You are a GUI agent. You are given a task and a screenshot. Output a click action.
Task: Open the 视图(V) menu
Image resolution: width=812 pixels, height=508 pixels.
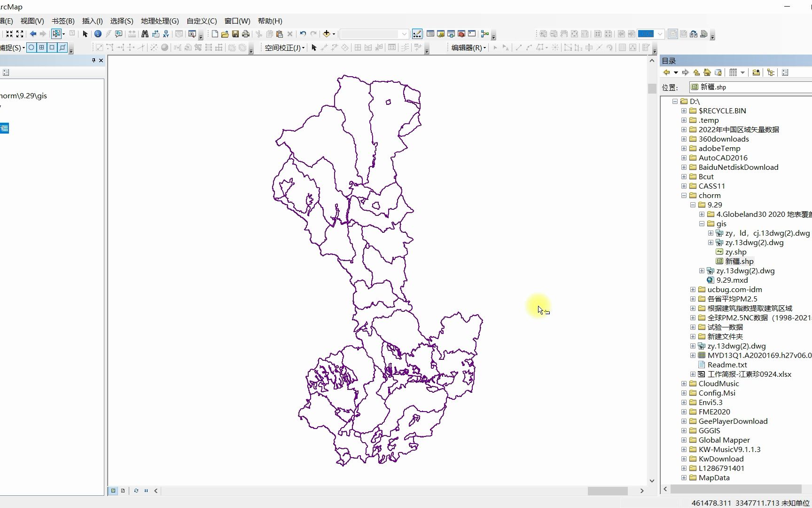tap(31, 21)
